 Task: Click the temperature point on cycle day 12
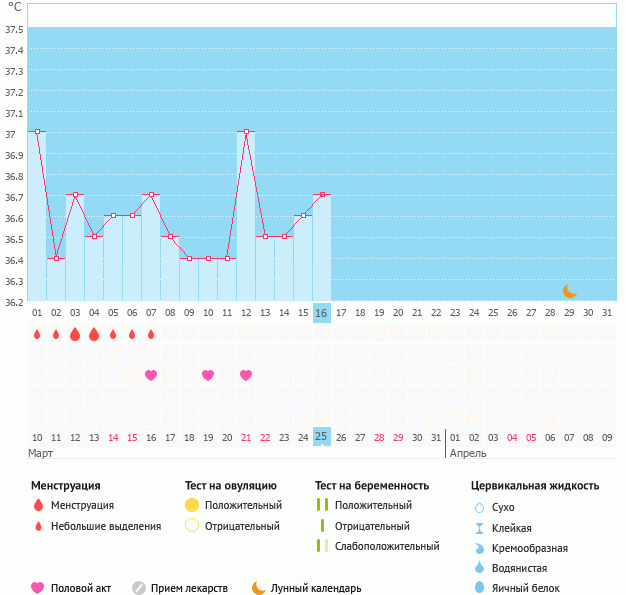tap(246, 131)
